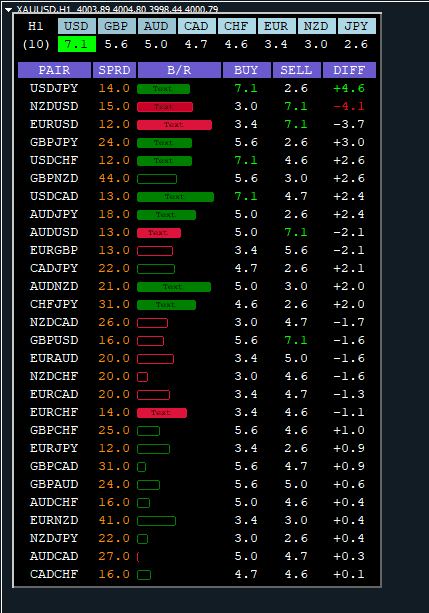Select the GBPUSD pair name
The image size is (429, 613).
click(x=54, y=340)
